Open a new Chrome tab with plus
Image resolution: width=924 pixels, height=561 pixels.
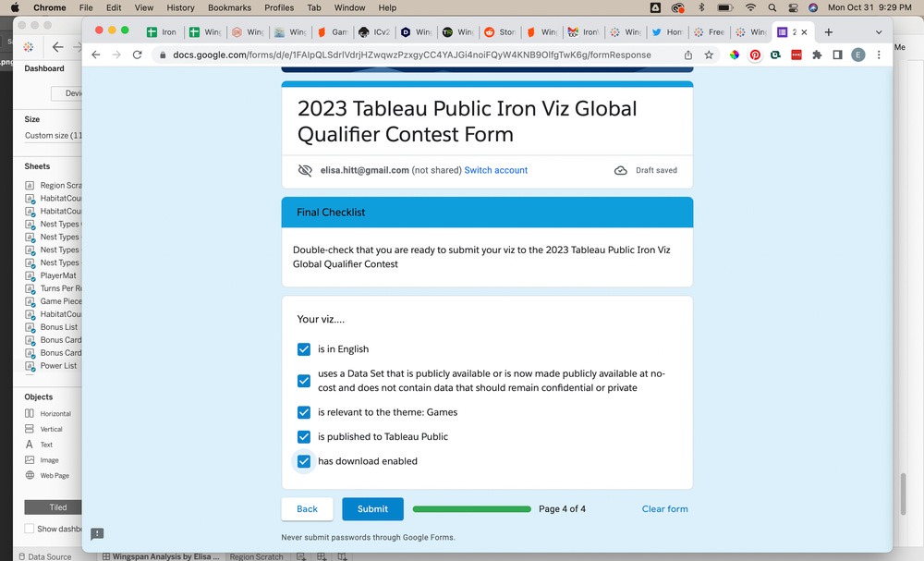point(829,31)
